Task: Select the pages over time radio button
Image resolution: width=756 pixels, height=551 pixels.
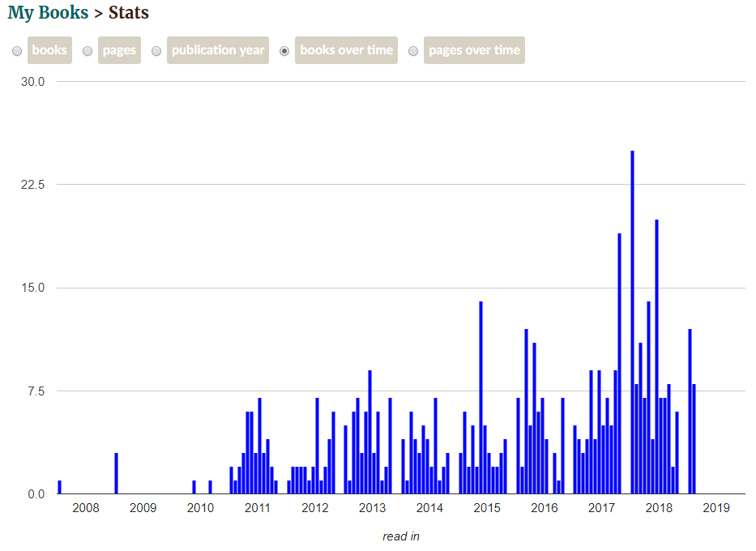Action: [413, 50]
